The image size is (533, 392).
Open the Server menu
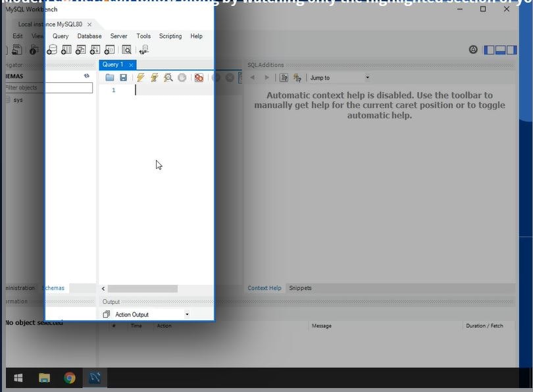pyautogui.click(x=118, y=36)
